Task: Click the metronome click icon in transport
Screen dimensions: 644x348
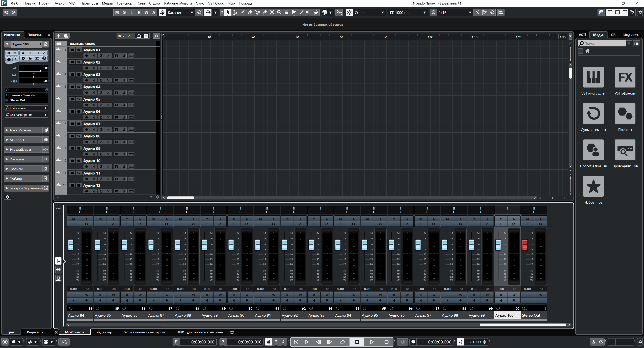Action: click(x=594, y=342)
